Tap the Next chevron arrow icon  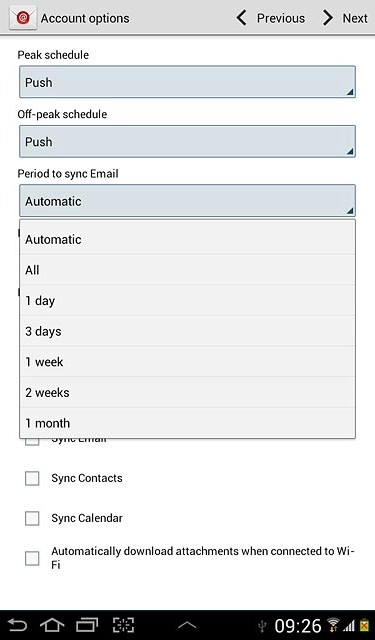point(328,18)
